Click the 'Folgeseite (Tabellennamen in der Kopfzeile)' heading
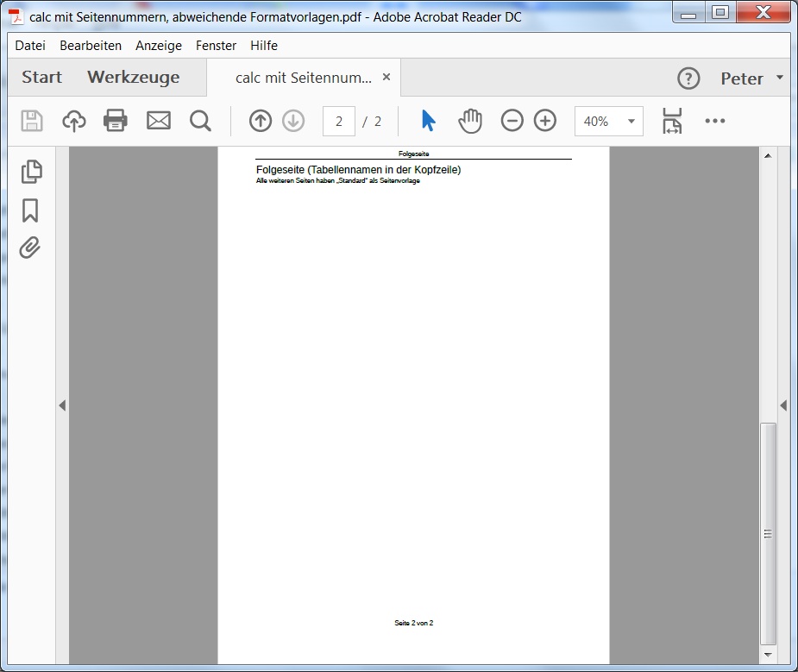This screenshot has width=798, height=672. click(358, 169)
